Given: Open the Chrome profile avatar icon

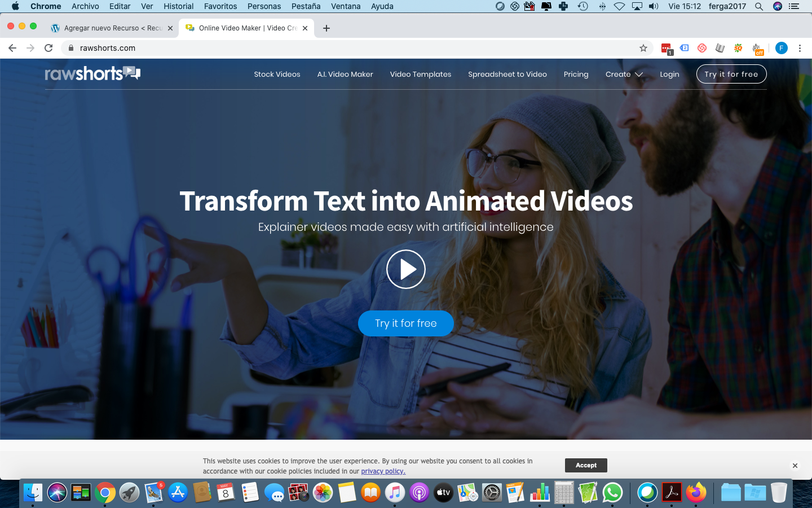Looking at the screenshot, I should 781,48.
